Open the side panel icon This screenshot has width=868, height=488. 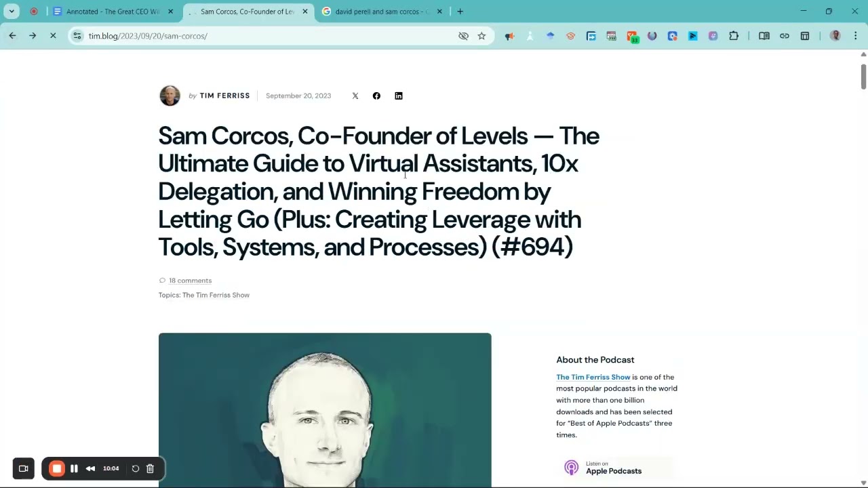pos(805,36)
